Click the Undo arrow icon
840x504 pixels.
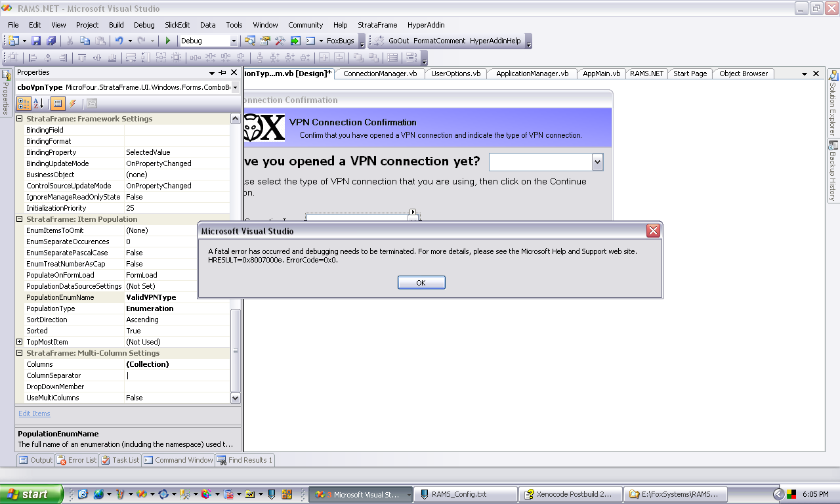pos(119,41)
